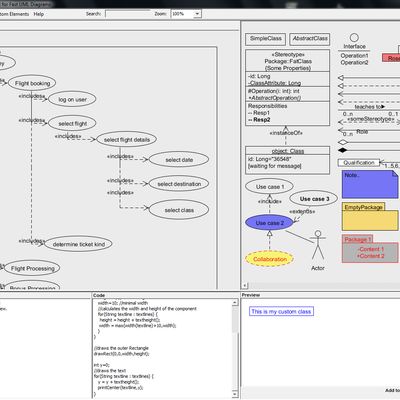Click the Operation2 text under Interface

pyautogui.click(x=354, y=63)
